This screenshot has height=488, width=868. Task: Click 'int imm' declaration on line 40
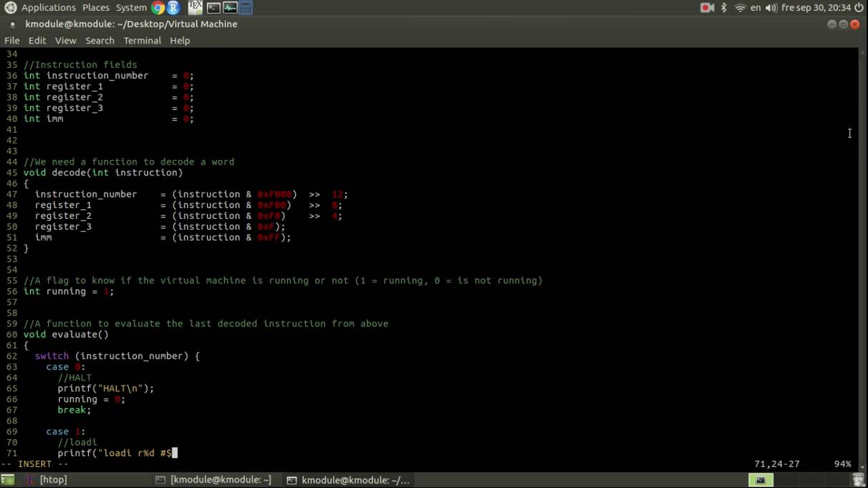point(43,119)
